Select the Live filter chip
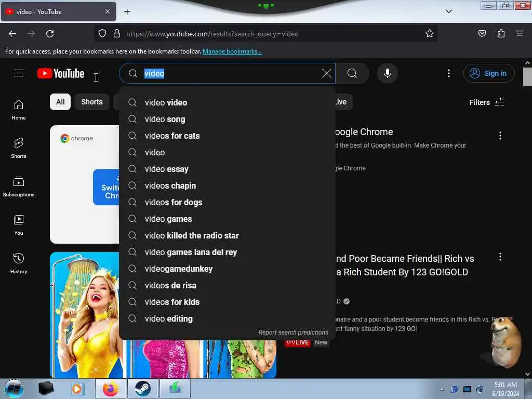The width and height of the screenshot is (532, 399). 343,102
